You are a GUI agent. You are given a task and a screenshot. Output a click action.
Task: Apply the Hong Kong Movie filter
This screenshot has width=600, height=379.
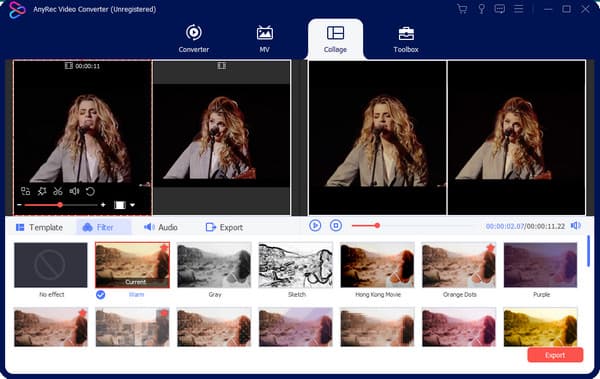[x=377, y=265]
